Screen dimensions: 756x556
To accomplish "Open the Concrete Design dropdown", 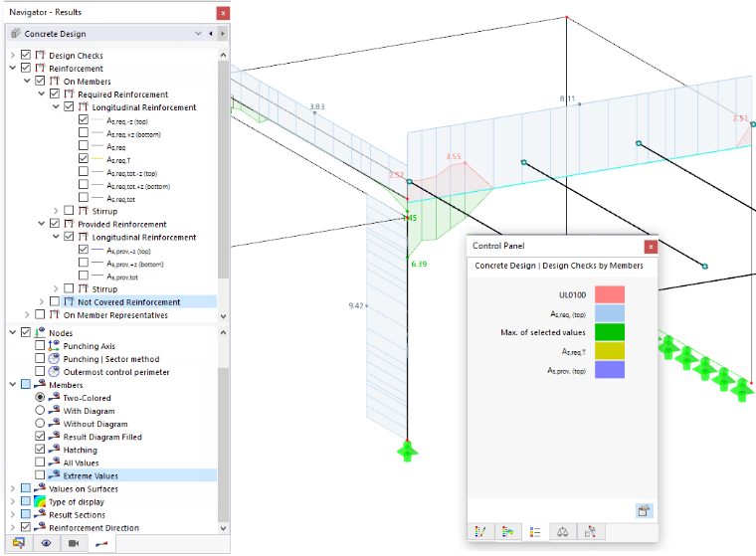I will 198,33.
